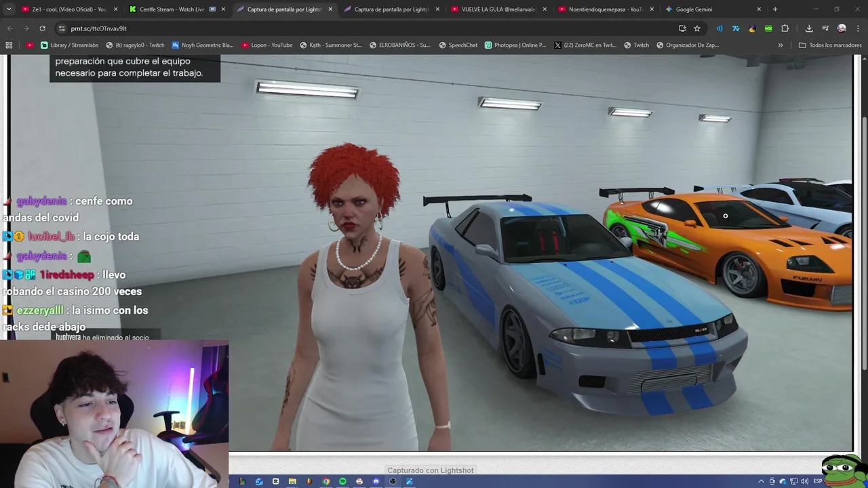Viewport: 868px width, 488px height.
Task: Open the (6) rageylo0 - Twitch bookmark
Action: (136, 45)
